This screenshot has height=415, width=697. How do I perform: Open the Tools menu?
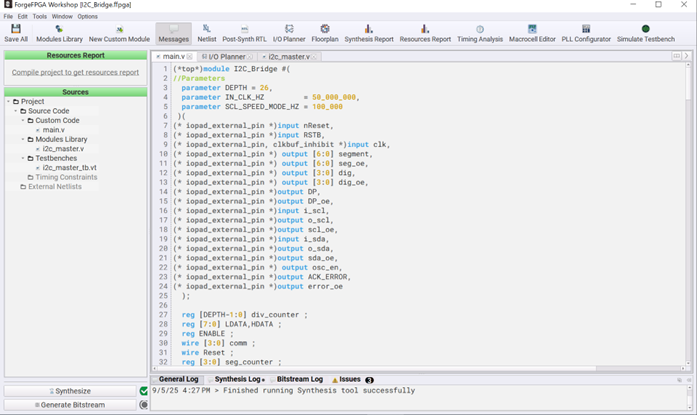(39, 16)
